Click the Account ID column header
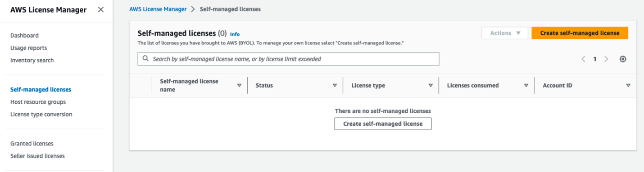This screenshot has height=172, width=644. pos(558,85)
